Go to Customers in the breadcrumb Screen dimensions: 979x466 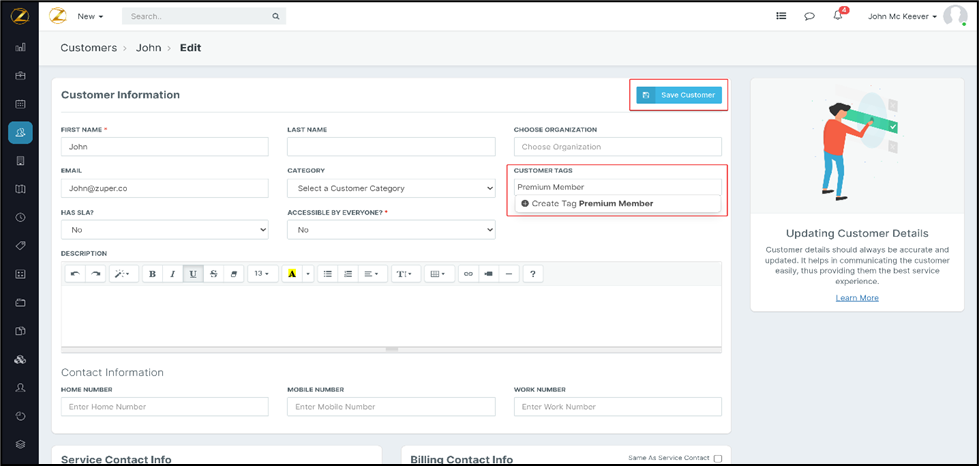point(88,48)
